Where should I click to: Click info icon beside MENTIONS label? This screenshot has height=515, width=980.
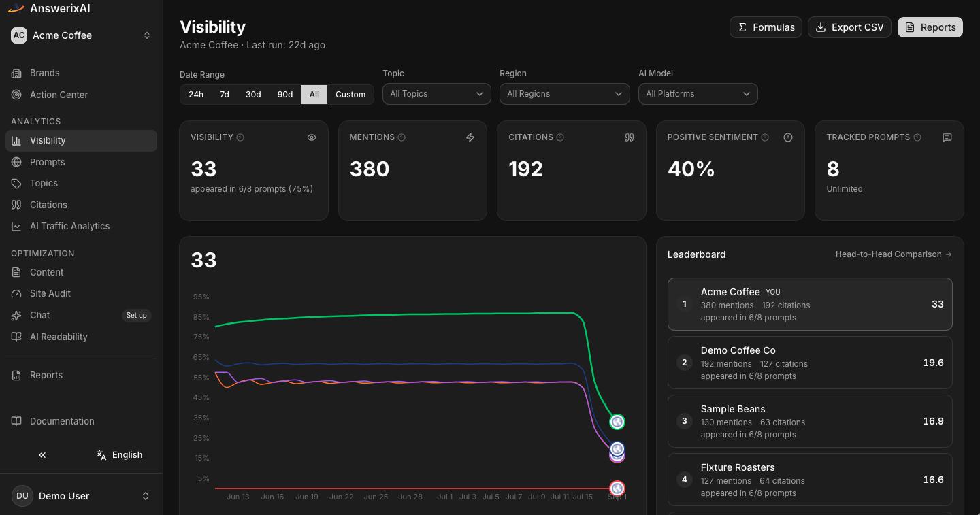click(x=402, y=137)
